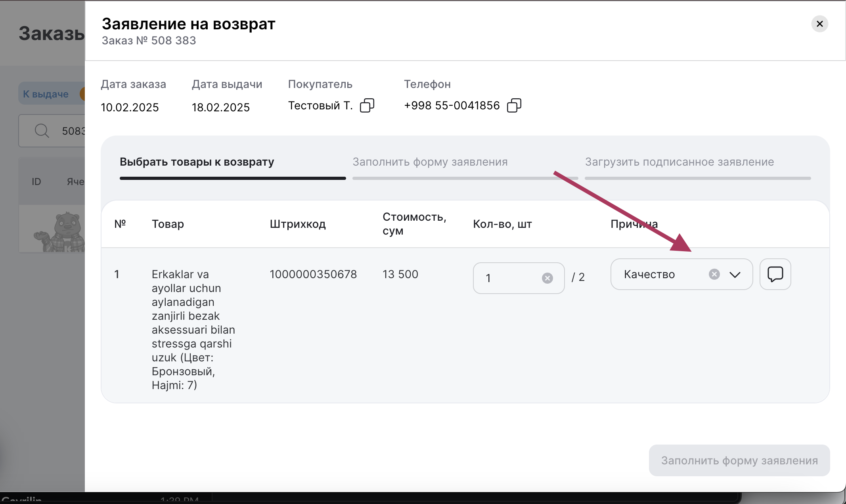
Task: Copy the phone number +998 55-0041856
Action: (514, 106)
